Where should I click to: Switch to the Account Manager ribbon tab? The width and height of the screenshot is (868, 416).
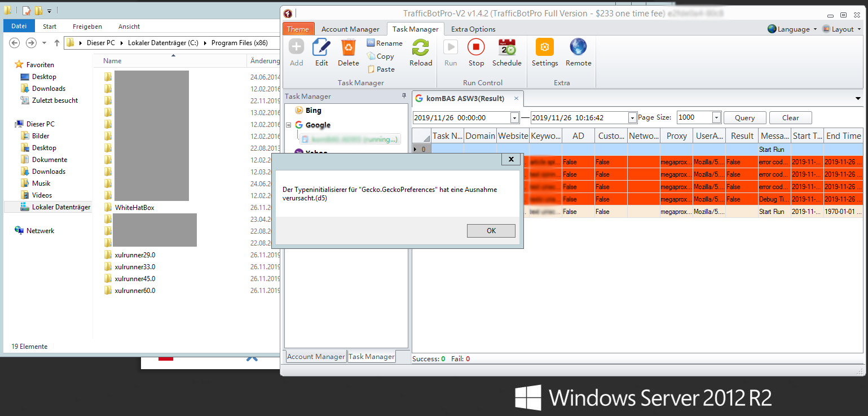pos(350,29)
